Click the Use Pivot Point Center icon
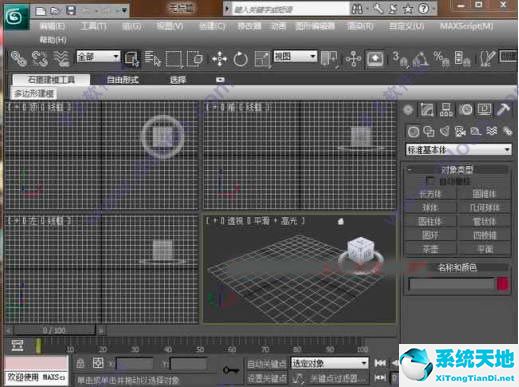The width and height of the screenshot is (519, 387). 329,59
